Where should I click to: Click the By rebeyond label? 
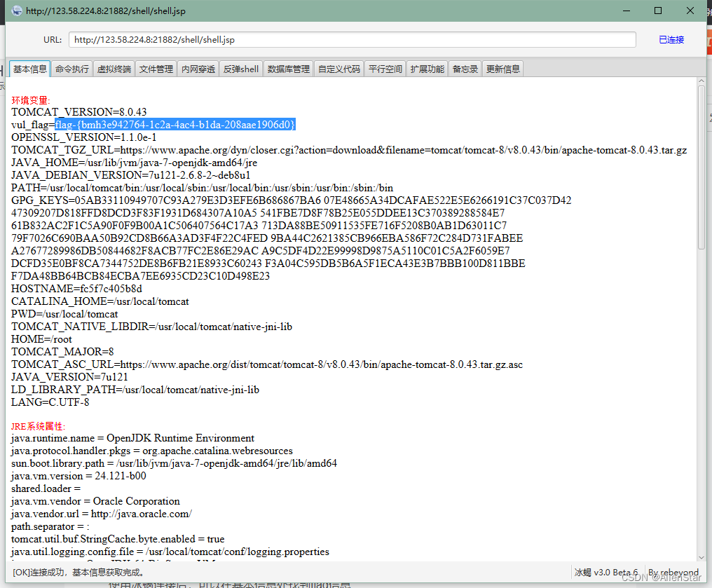[673, 572]
